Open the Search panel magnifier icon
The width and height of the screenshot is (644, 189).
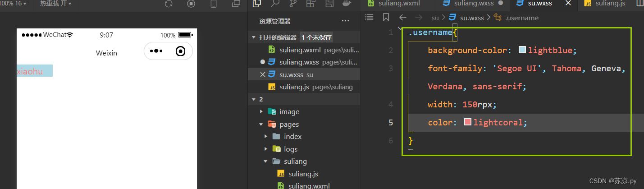coord(275,4)
